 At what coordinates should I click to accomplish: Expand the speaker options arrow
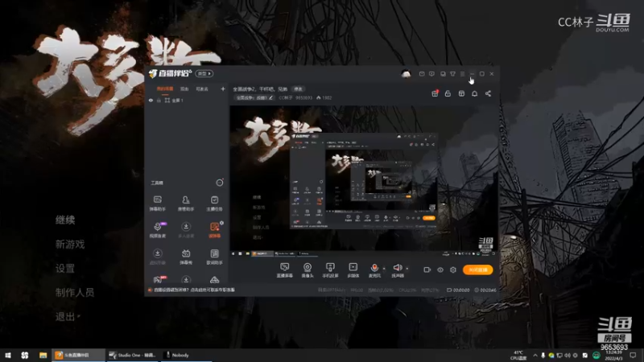(x=407, y=269)
